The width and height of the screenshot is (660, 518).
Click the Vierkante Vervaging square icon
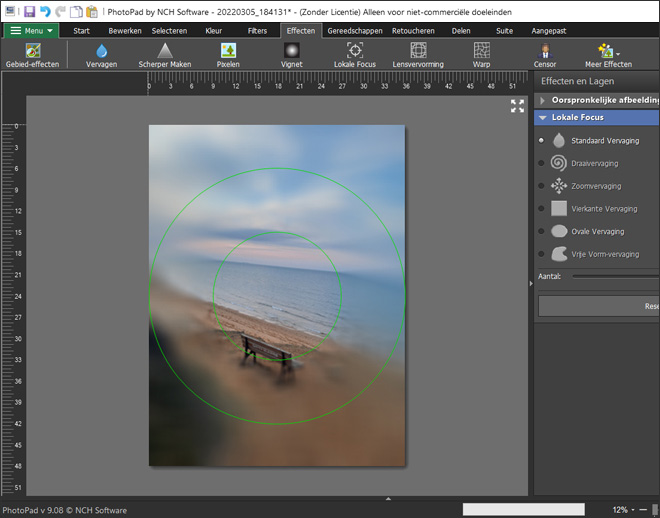(x=559, y=209)
